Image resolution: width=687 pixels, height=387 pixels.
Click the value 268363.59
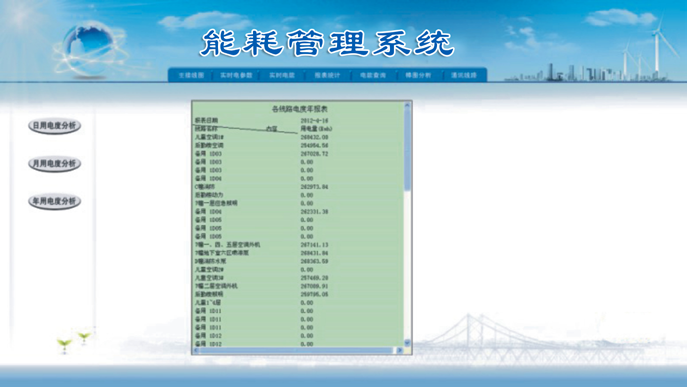315,262
